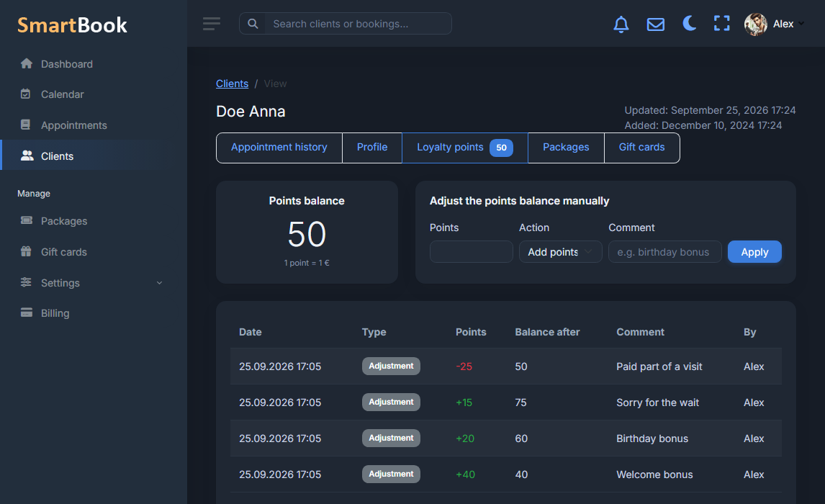Viewport: 825px width, 504px height.
Task: Click the Adjustment badge in Welcome bonus row
Action: click(391, 474)
